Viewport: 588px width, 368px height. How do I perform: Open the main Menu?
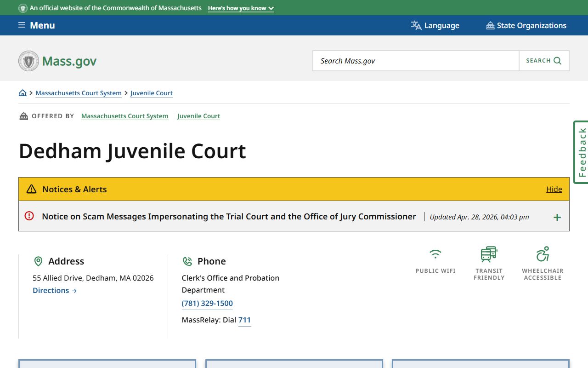[x=37, y=25]
